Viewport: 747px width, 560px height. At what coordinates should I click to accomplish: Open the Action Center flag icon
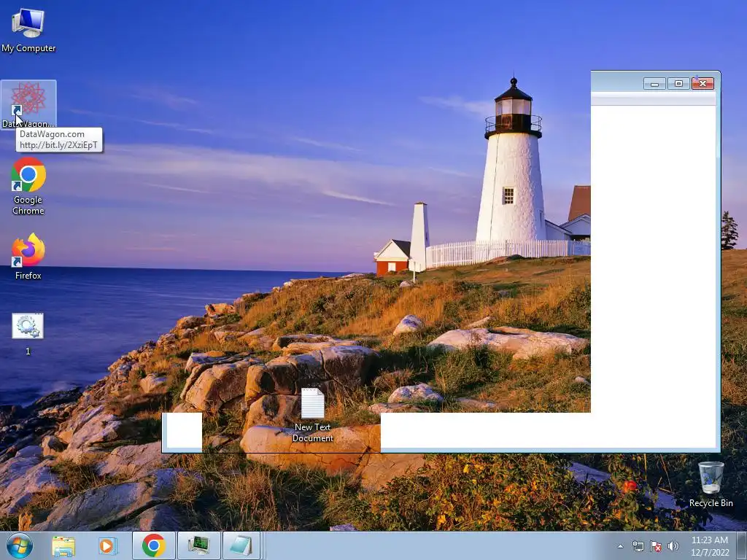(x=656, y=546)
